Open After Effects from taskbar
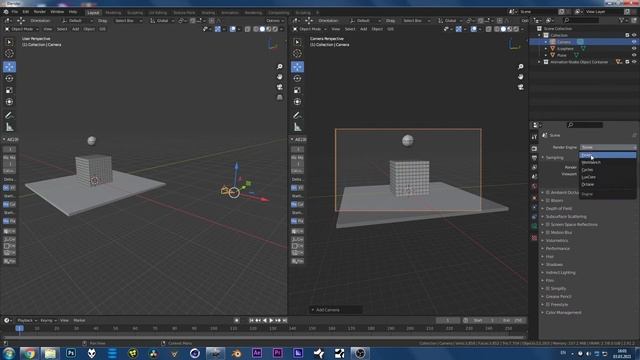 click(257, 353)
